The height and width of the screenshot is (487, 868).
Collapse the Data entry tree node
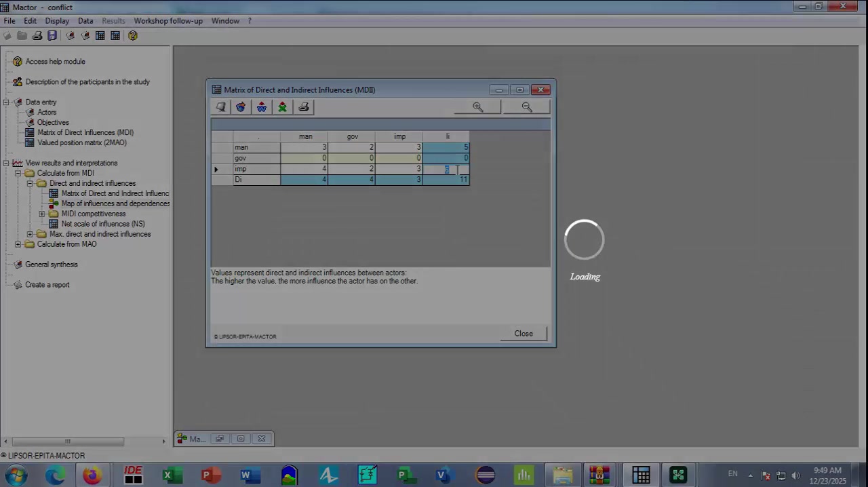coord(6,102)
